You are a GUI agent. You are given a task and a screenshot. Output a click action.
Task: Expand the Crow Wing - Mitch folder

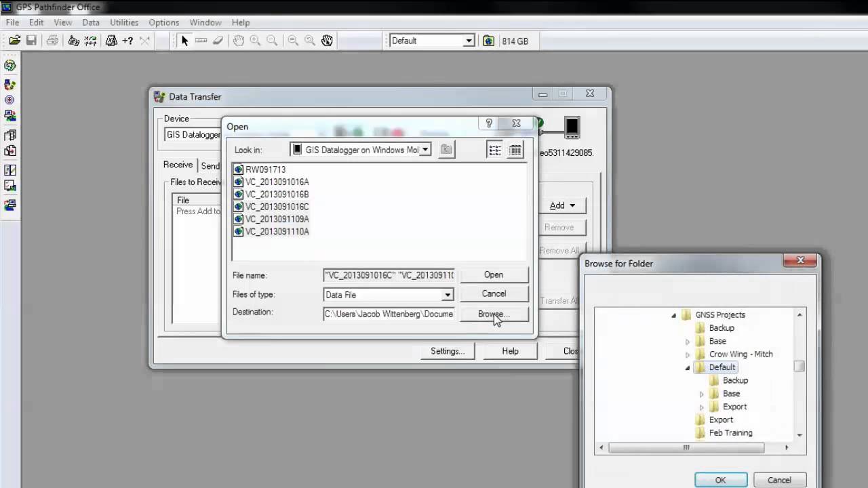pos(688,354)
